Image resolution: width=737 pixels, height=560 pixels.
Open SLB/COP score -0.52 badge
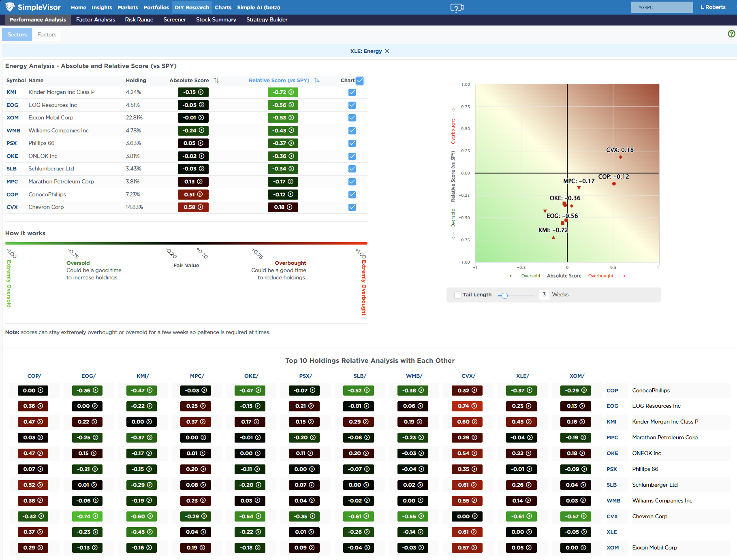pos(359,391)
